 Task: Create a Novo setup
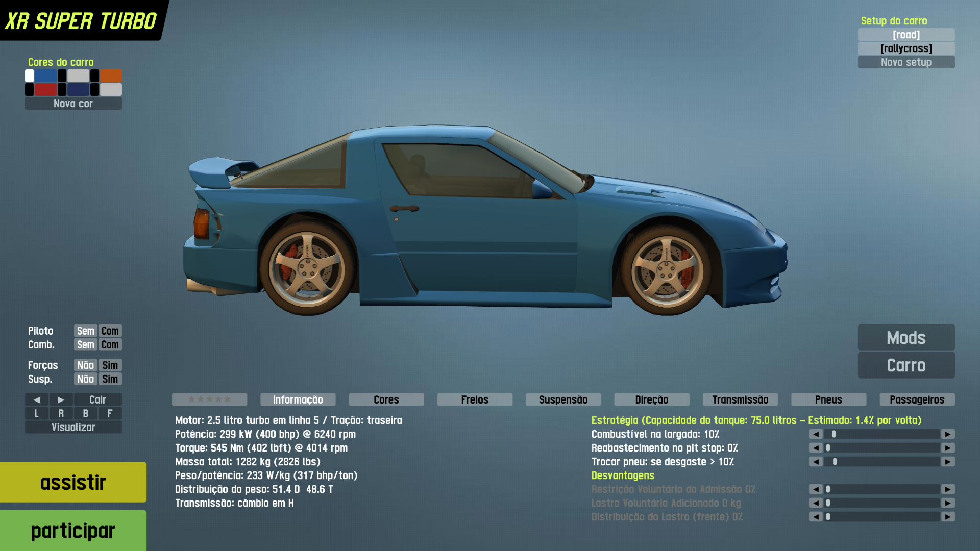point(906,62)
